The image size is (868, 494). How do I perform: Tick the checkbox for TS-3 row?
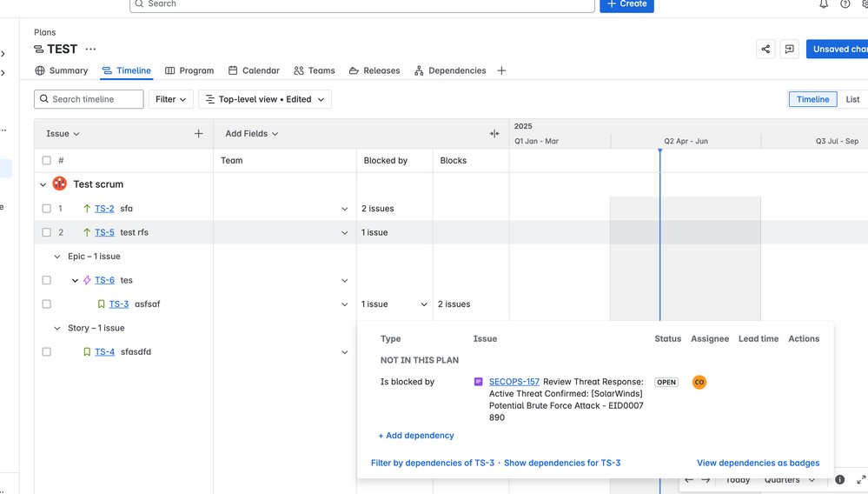(x=47, y=304)
